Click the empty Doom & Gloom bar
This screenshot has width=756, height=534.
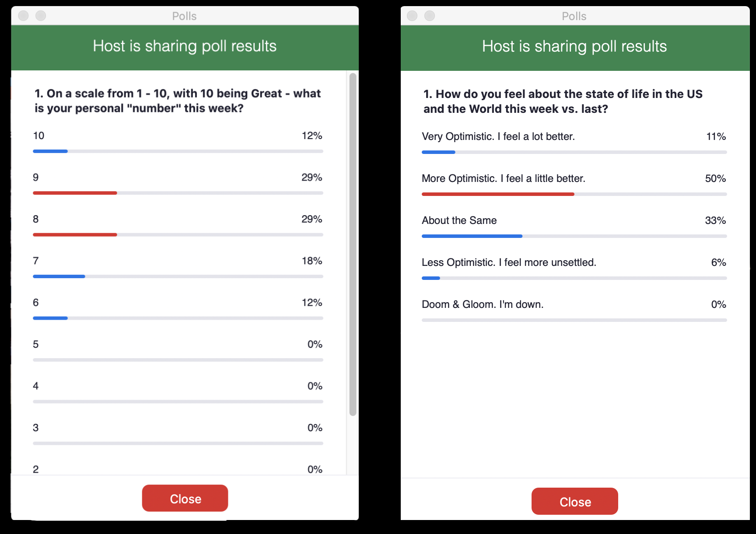coord(574,320)
